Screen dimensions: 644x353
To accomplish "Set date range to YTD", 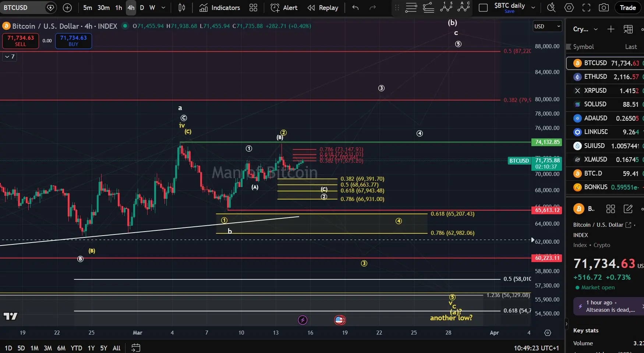I will pyautogui.click(x=77, y=348).
